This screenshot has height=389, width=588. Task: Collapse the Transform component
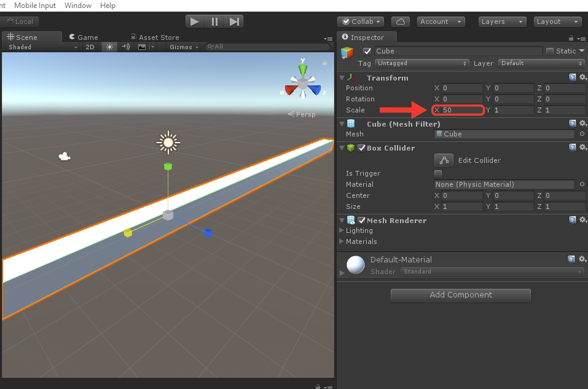342,77
